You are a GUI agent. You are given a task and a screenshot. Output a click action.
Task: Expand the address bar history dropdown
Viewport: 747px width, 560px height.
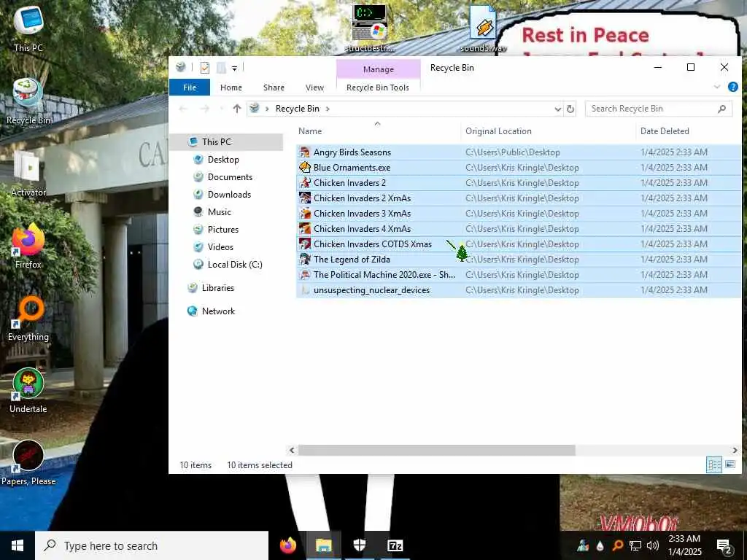(x=558, y=109)
